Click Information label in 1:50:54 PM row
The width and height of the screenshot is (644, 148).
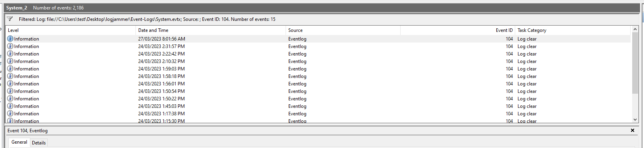coord(26,91)
